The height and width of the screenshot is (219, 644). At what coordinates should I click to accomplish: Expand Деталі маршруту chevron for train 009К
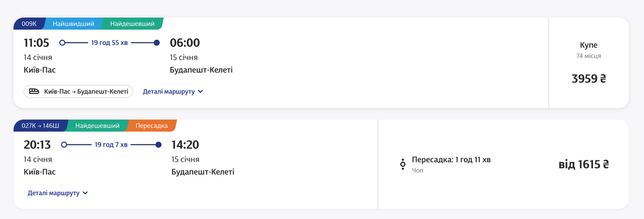pos(201,92)
